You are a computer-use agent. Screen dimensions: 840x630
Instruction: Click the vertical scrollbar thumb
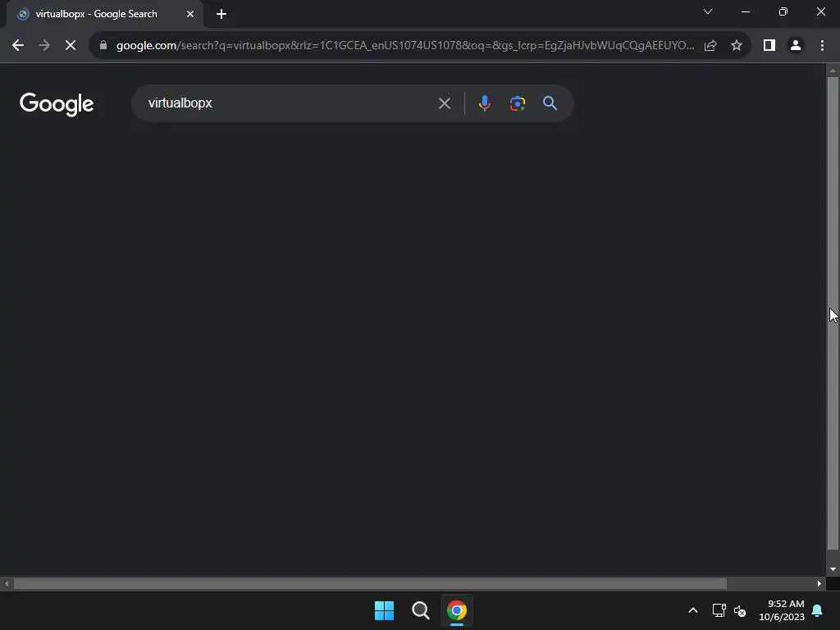click(x=833, y=313)
